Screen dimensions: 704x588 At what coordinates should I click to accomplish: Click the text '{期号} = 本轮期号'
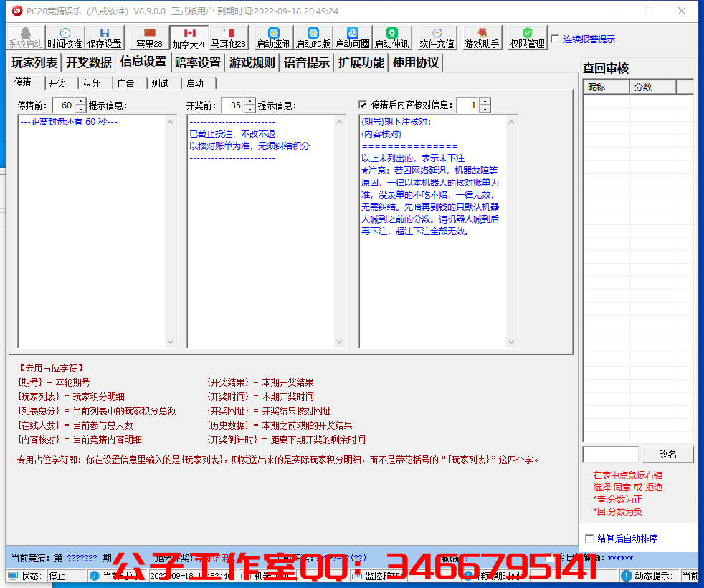[x=54, y=382]
